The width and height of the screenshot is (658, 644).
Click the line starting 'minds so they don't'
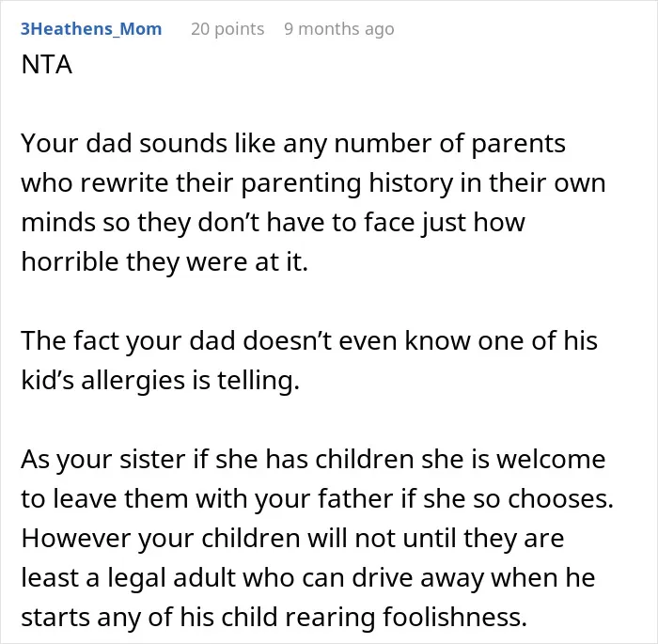pyautogui.click(x=273, y=223)
